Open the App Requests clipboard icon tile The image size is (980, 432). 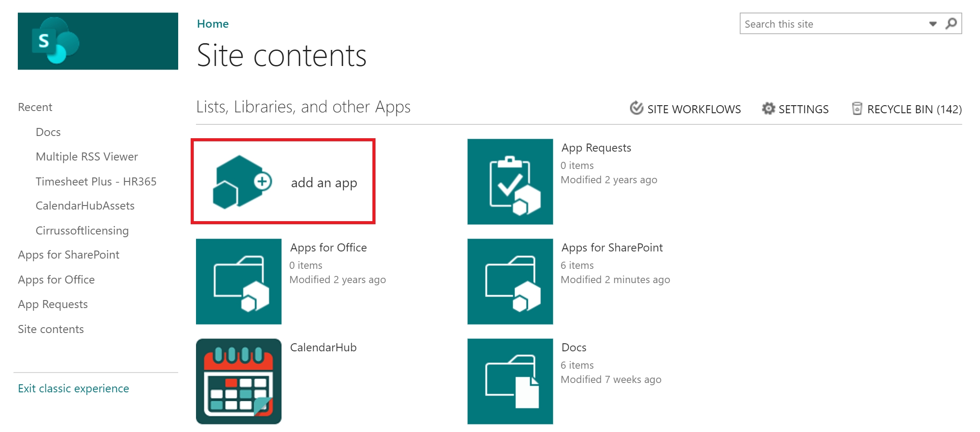point(510,181)
